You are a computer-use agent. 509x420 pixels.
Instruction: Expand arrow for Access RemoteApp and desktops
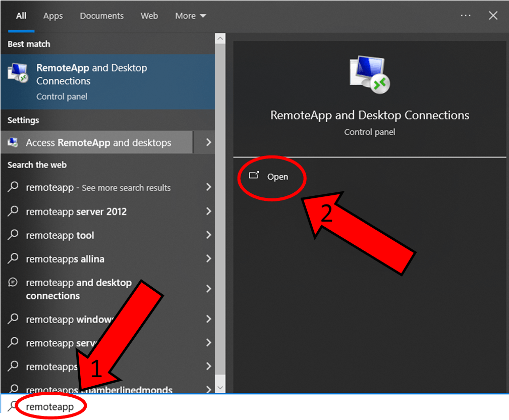tap(208, 142)
